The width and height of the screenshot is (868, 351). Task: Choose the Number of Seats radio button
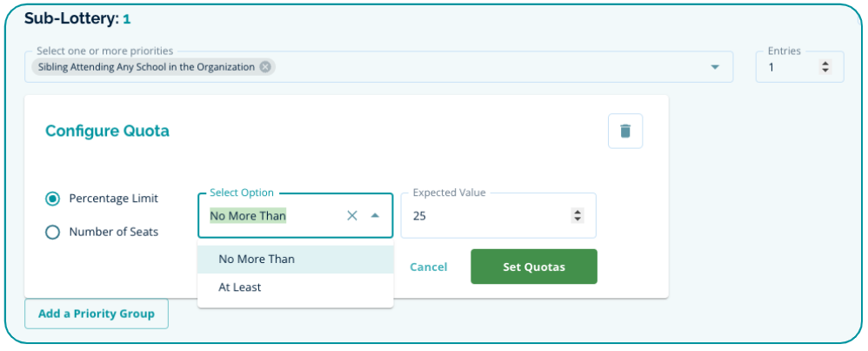(x=53, y=232)
